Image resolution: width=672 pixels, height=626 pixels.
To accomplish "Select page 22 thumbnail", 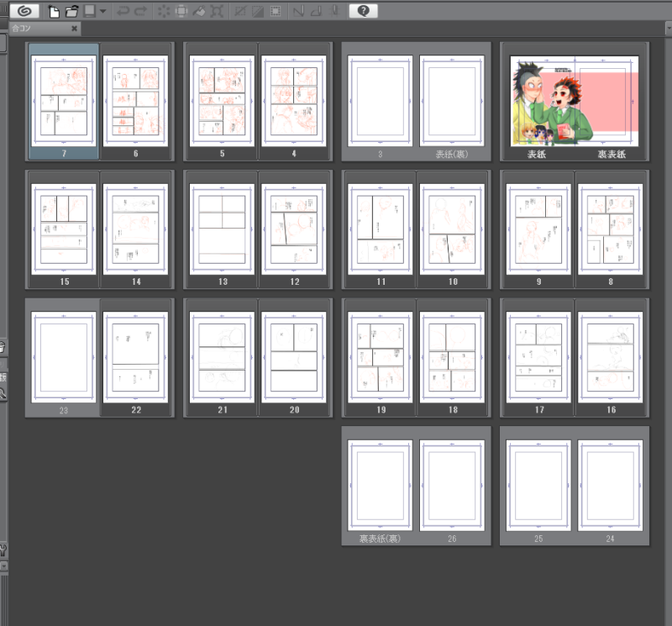I will pyautogui.click(x=135, y=357).
